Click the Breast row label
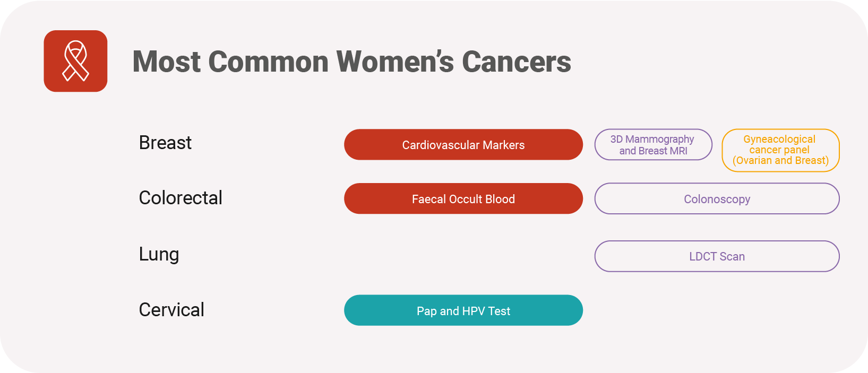Viewport: 868px width, 373px height. [x=165, y=143]
